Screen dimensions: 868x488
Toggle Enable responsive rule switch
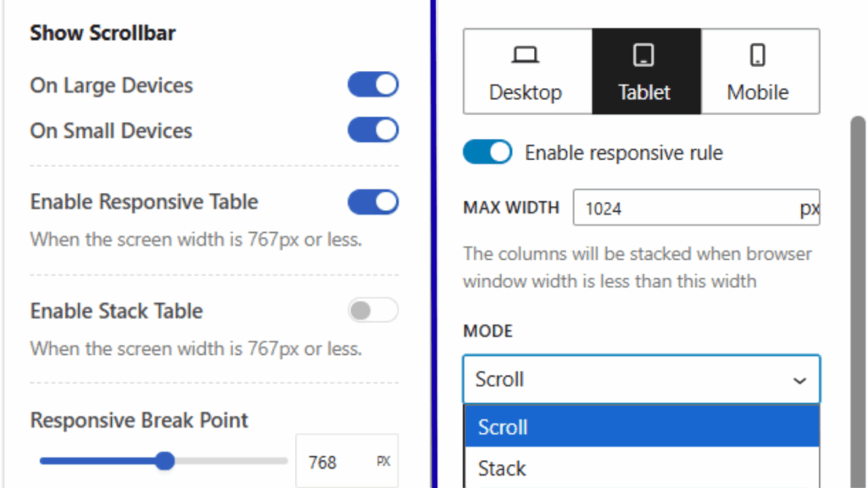487,152
